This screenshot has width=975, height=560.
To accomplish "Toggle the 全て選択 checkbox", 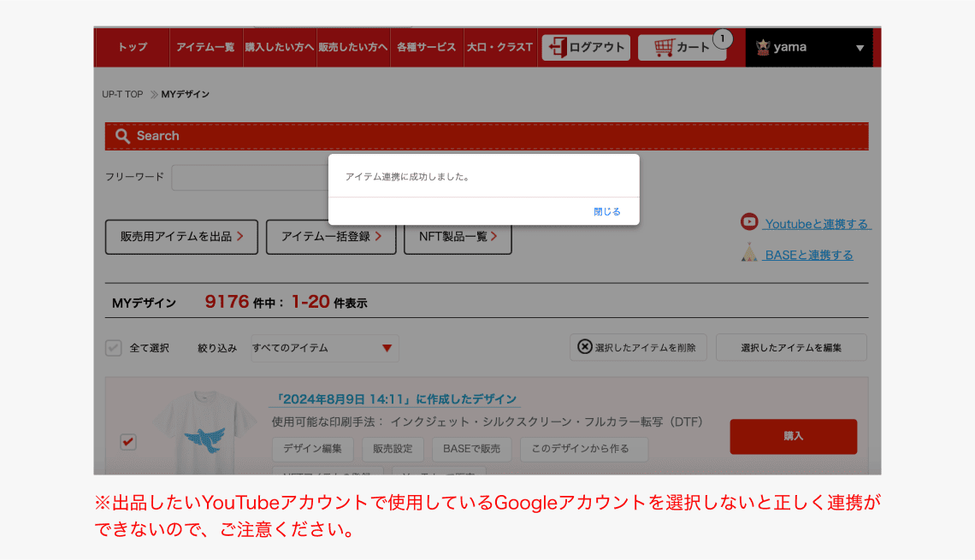I will pyautogui.click(x=113, y=347).
